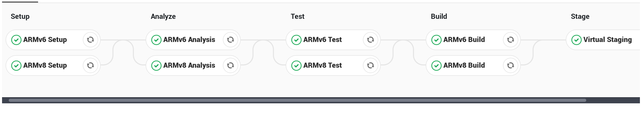Retry the ARMv8 Test job
Image resolution: width=644 pixels, height=113 pixels.
coord(371,65)
